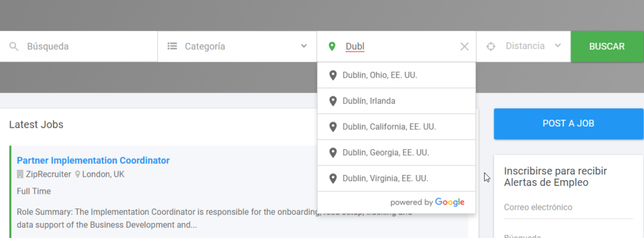Clear the location field with X icon
644x238 pixels.
(465, 47)
